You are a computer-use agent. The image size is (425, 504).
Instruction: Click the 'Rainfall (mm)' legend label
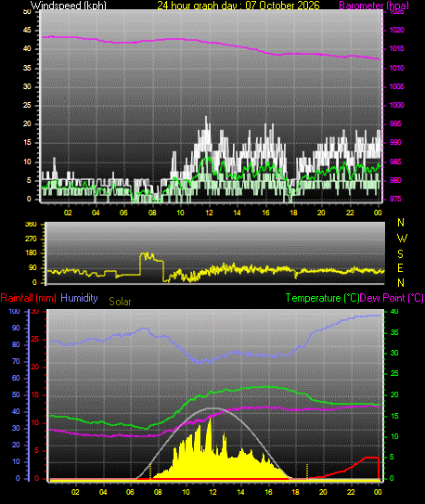(28, 298)
